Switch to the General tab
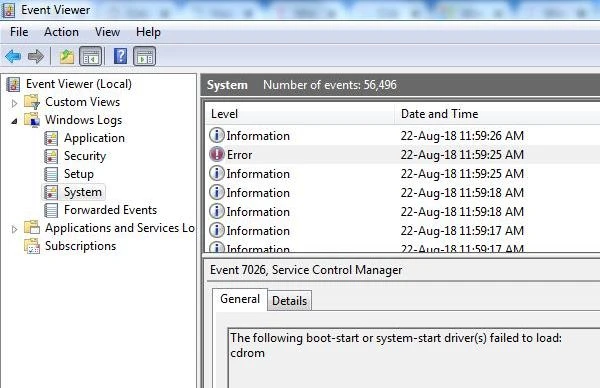600x388 pixels. [x=240, y=299]
